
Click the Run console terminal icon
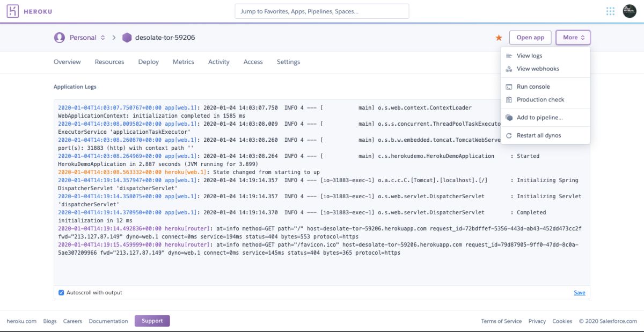click(509, 86)
